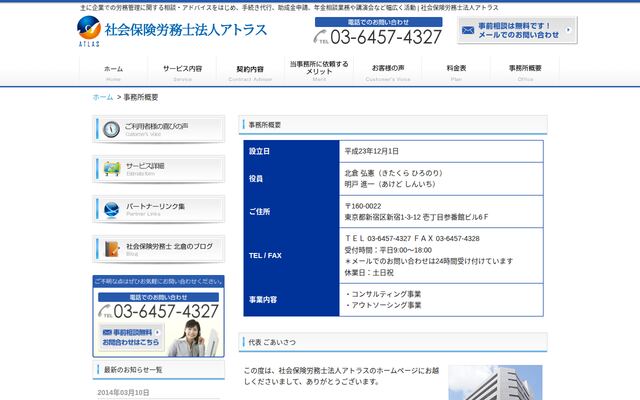
Task: Click the 役員 table header cell
Action: [x=291, y=179]
